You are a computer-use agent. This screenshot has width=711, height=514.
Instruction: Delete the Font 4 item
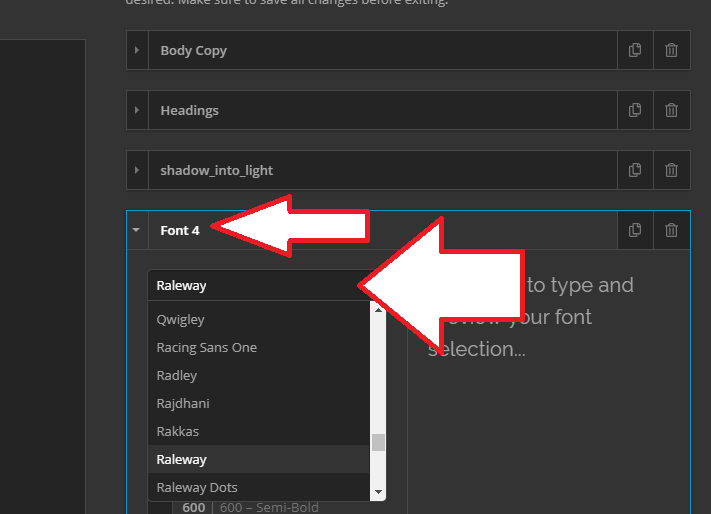click(672, 230)
